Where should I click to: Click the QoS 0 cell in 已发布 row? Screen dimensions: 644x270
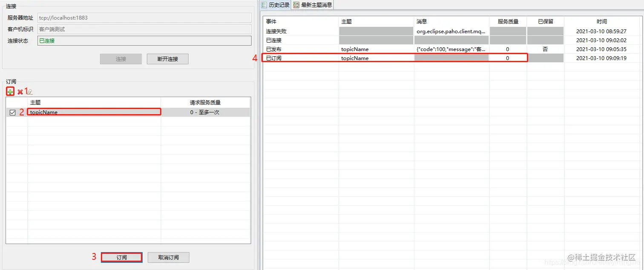click(508, 49)
